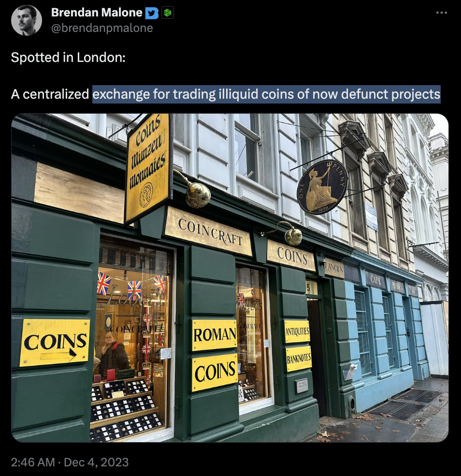Click the Coincraft gold shop sign
Image resolution: width=461 pixels, height=476 pixels.
click(208, 231)
